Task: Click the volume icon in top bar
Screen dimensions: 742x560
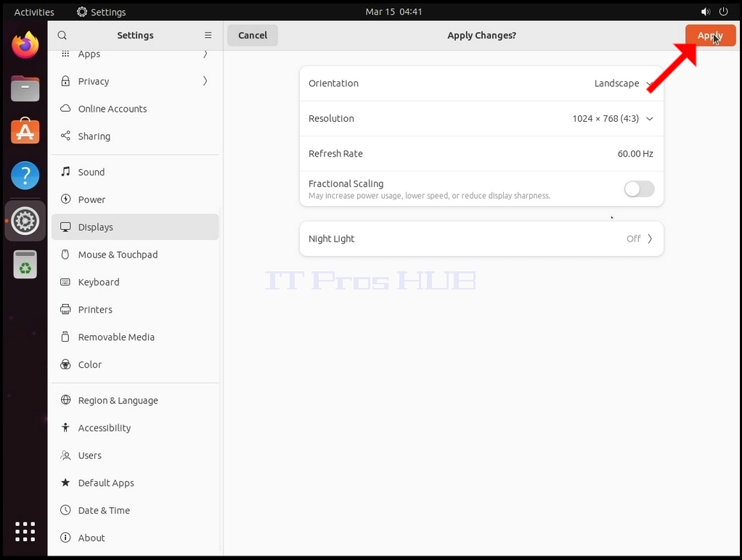Action: 706,12
